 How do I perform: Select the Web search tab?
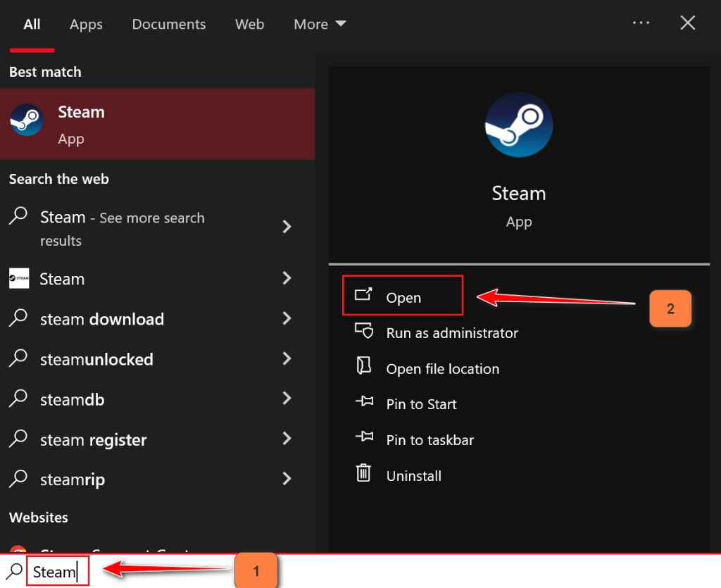(249, 24)
